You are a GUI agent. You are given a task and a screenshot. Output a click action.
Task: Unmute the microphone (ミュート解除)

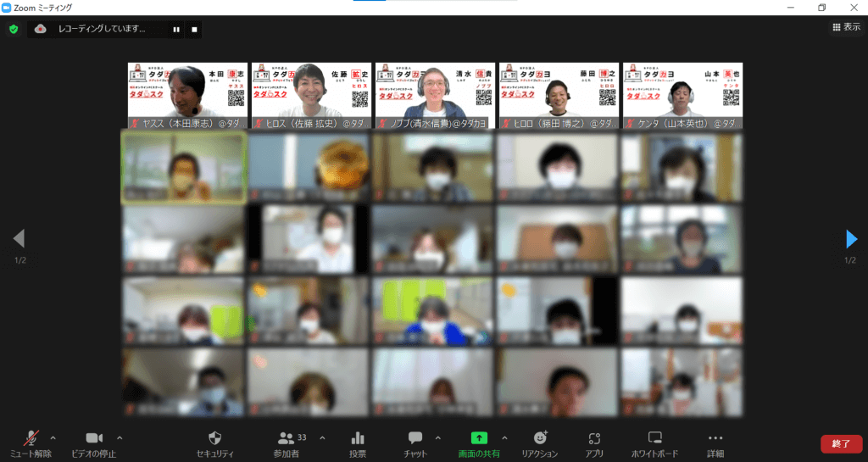[31, 443]
